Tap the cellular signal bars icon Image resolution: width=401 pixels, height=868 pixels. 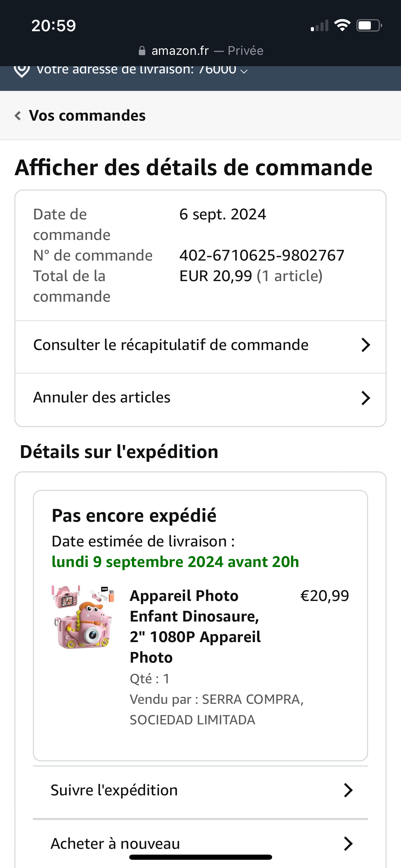[x=319, y=26]
